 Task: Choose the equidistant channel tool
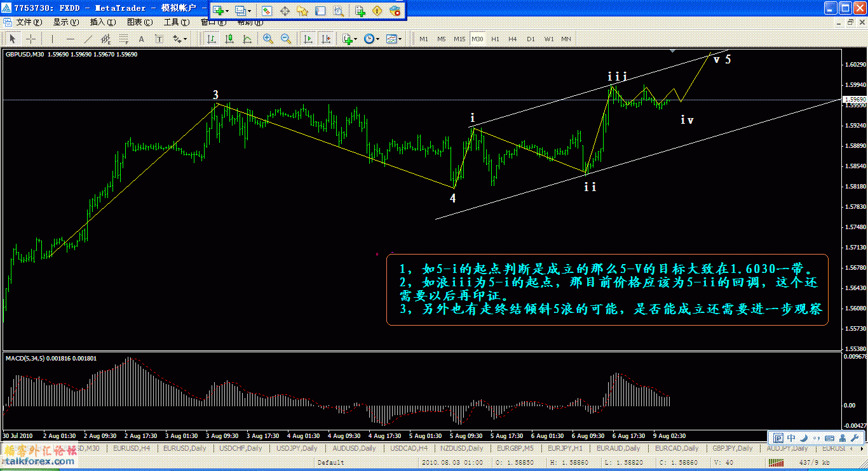[105, 39]
